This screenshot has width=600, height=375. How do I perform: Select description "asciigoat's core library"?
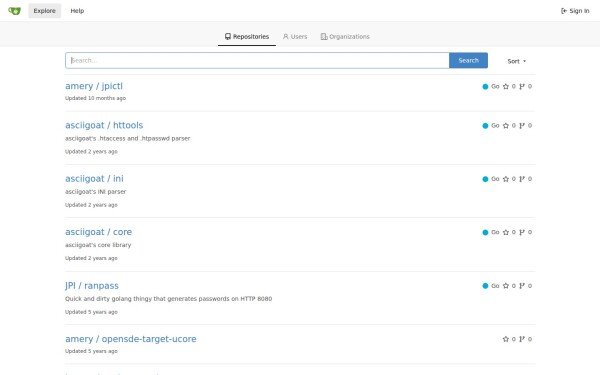coord(98,245)
